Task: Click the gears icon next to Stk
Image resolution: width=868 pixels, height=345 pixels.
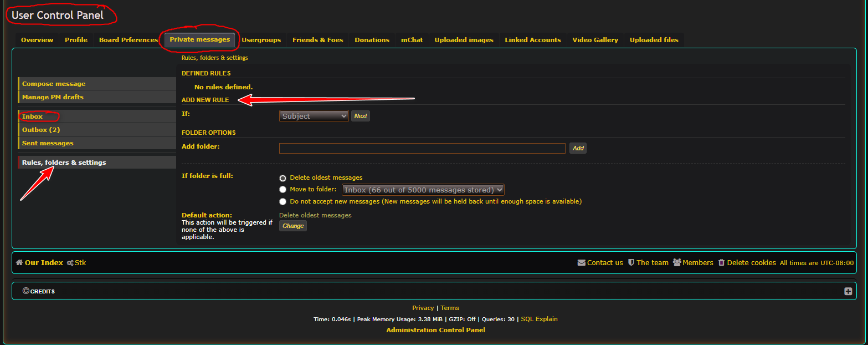Action: 70,263
